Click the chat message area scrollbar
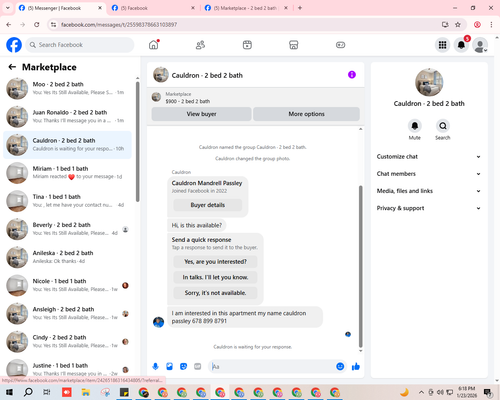Screen dimensions: 500x400 click(x=360, y=267)
